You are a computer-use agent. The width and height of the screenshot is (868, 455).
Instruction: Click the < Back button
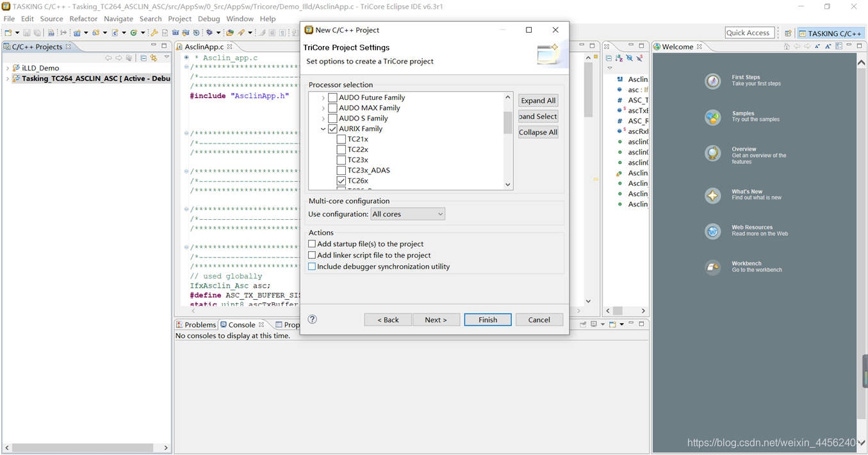pyautogui.click(x=388, y=320)
